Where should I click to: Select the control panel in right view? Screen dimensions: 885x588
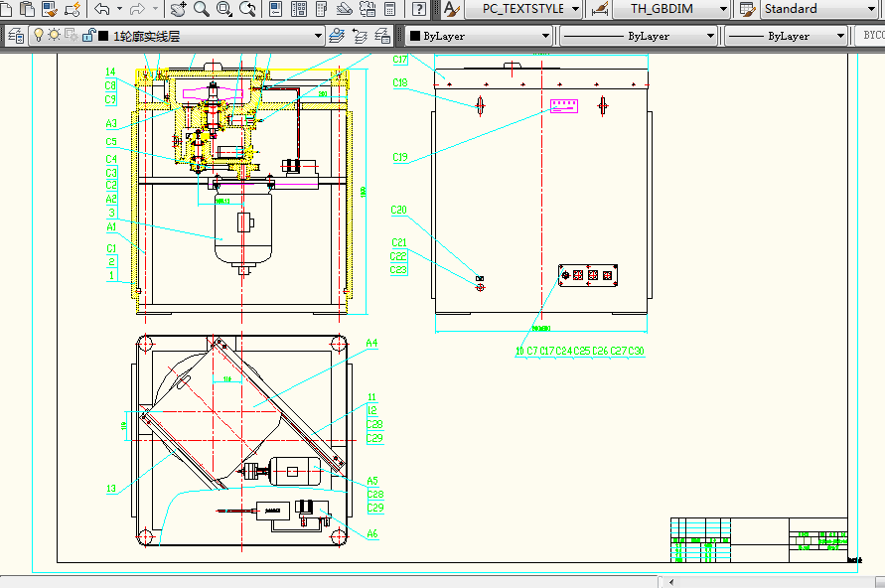588,275
